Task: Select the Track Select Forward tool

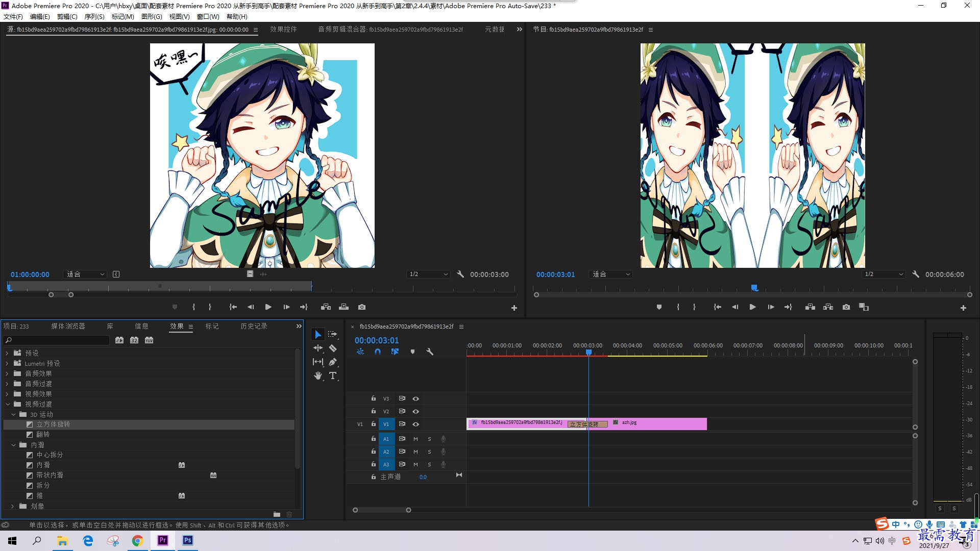Action: point(333,334)
